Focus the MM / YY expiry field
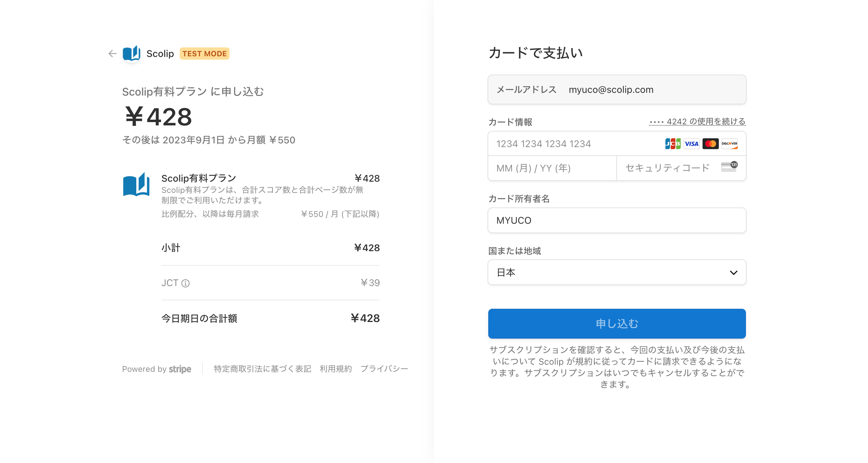This screenshot has width=868, height=463. [x=552, y=168]
